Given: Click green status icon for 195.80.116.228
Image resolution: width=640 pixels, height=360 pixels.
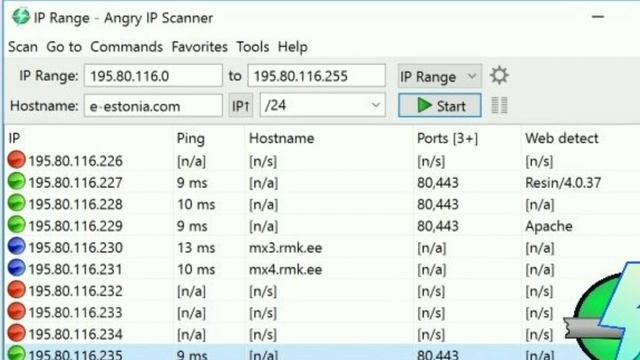Looking at the screenshot, I should [x=17, y=203].
